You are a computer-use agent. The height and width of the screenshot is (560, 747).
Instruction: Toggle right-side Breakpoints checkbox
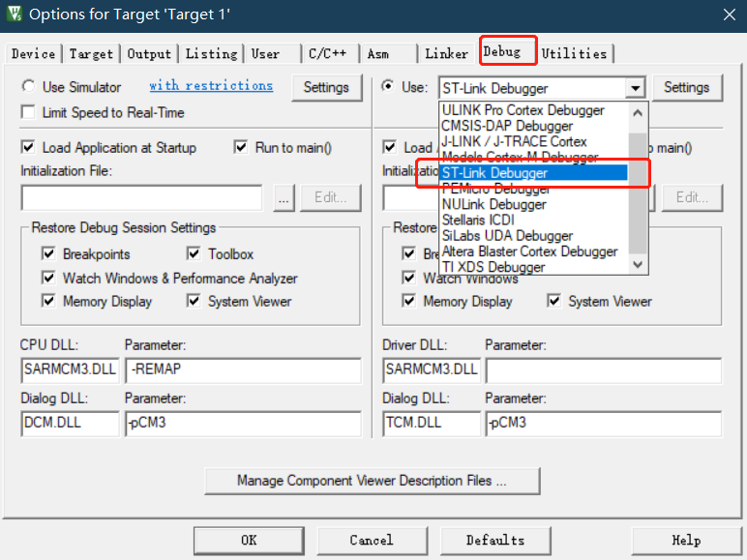[408, 253]
